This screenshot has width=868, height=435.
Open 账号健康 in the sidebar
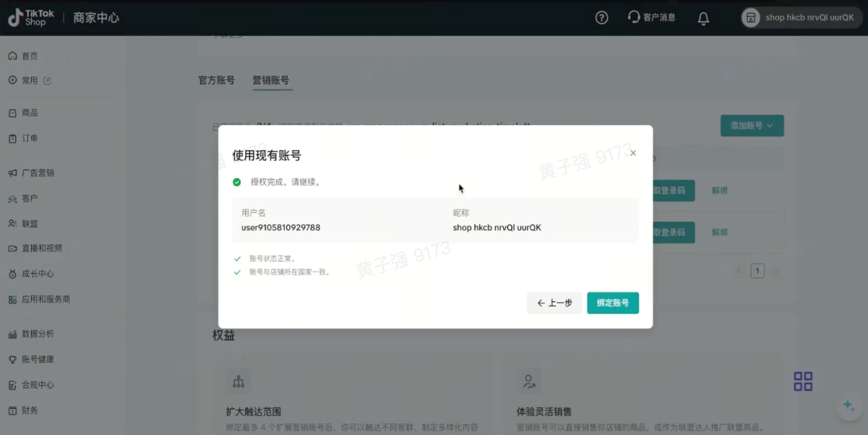pyautogui.click(x=37, y=359)
